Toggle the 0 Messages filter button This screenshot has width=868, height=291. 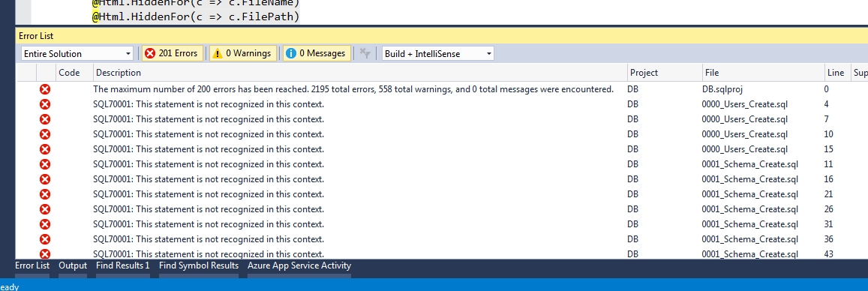pyautogui.click(x=317, y=53)
